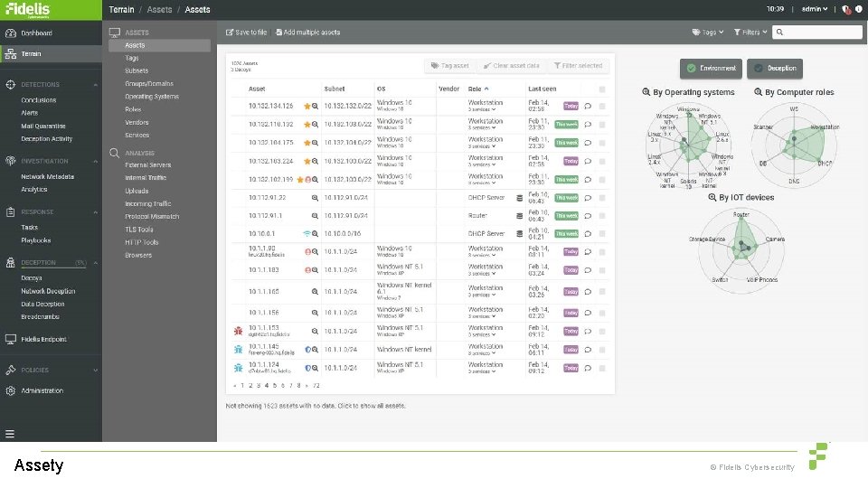Zoom By IOT devices chart
The width and height of the screenshot is (868, 488).
(x=712, y=198)
